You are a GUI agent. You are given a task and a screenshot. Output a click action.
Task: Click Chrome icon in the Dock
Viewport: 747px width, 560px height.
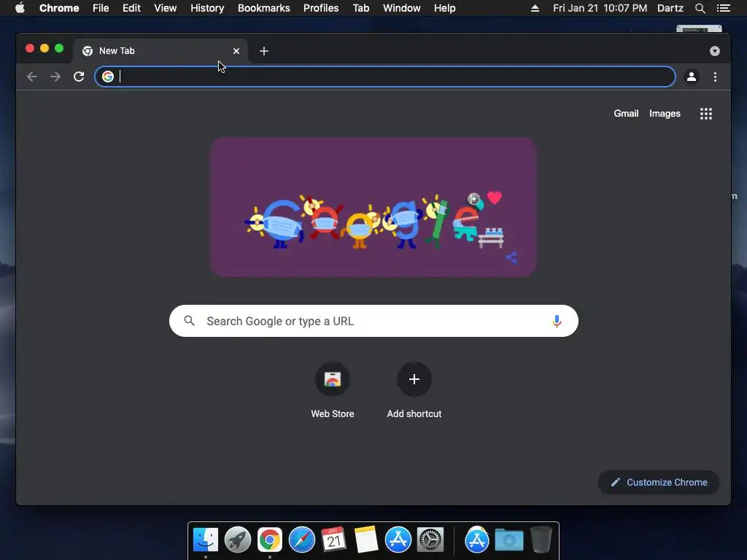click(x=270, y=540)
